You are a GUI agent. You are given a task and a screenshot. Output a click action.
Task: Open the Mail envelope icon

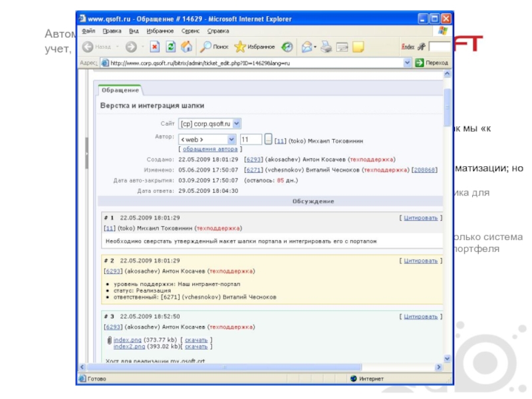307,47
